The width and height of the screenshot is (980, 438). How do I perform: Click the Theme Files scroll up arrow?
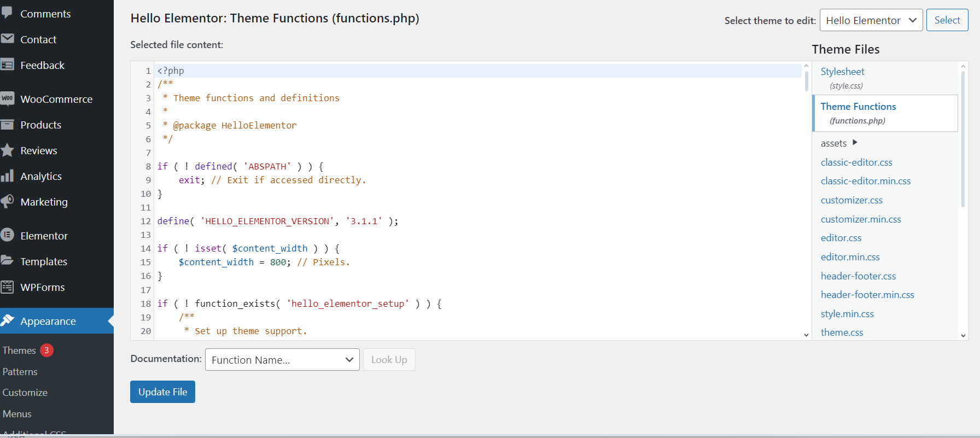[963, 66]
